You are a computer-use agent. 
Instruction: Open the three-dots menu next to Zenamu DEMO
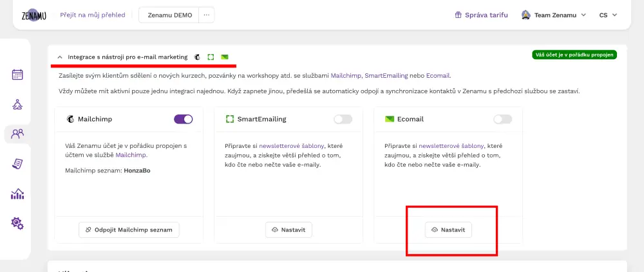[x=206, y=15]
